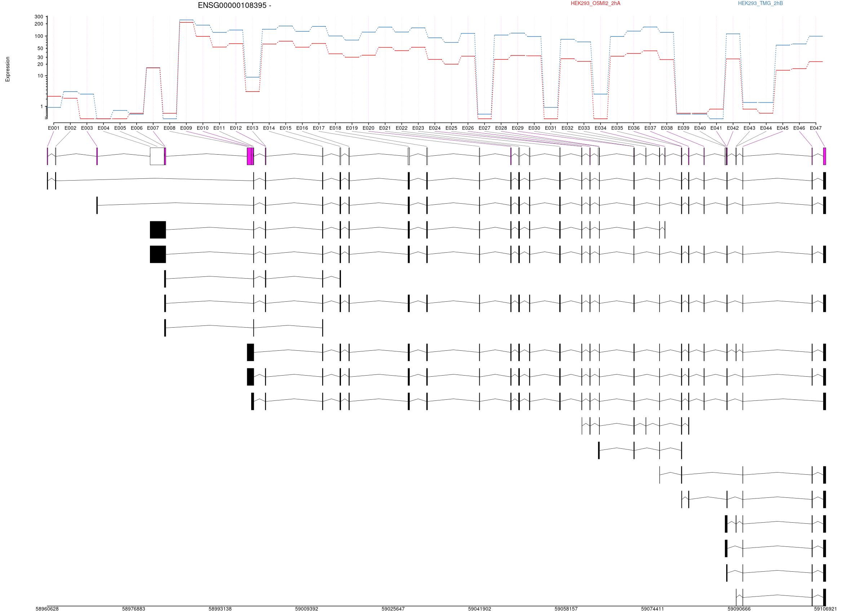Viewport: 865px width, 616px height.
Task: Click genomic coordinate 59106921
Action: click(x=825, y=609)
